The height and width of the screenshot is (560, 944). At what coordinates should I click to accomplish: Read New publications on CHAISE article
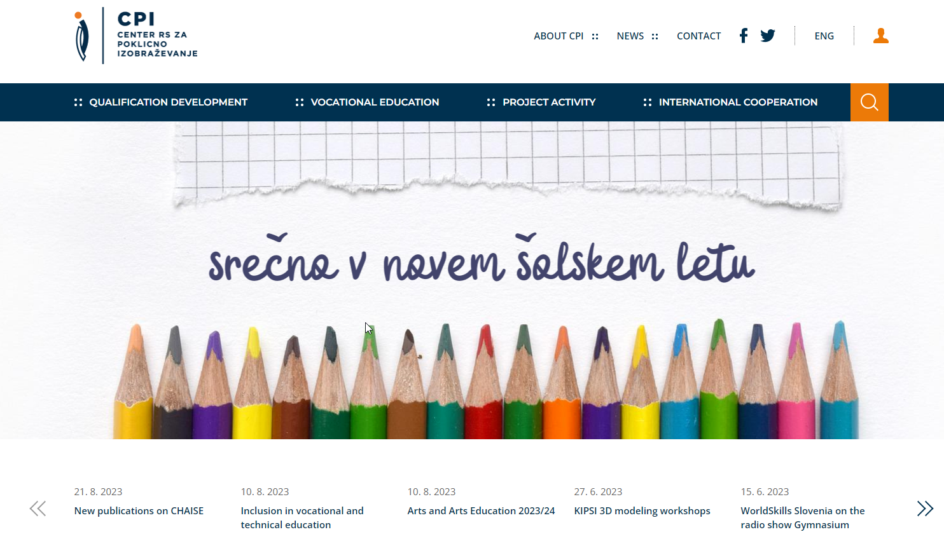[139, 511]
